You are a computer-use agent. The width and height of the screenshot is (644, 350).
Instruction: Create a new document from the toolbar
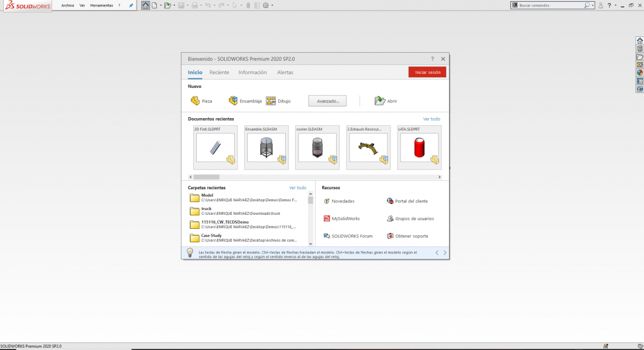tap(155, 5)
